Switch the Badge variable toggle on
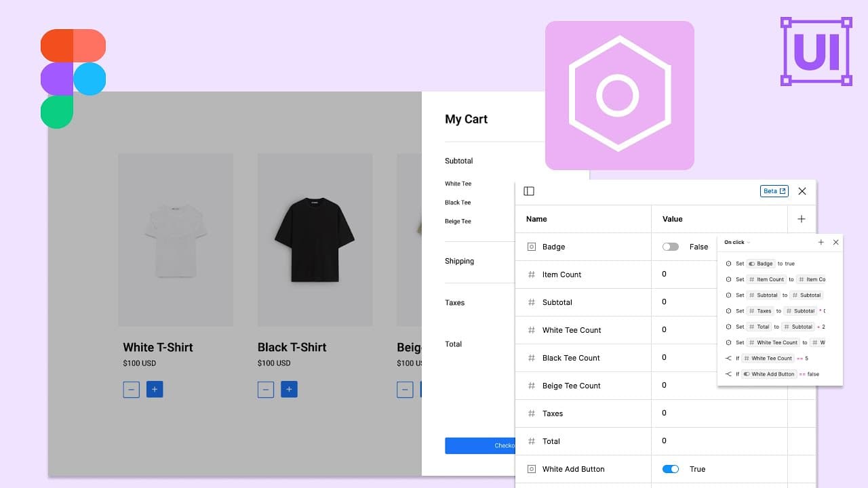 (671, 247)
